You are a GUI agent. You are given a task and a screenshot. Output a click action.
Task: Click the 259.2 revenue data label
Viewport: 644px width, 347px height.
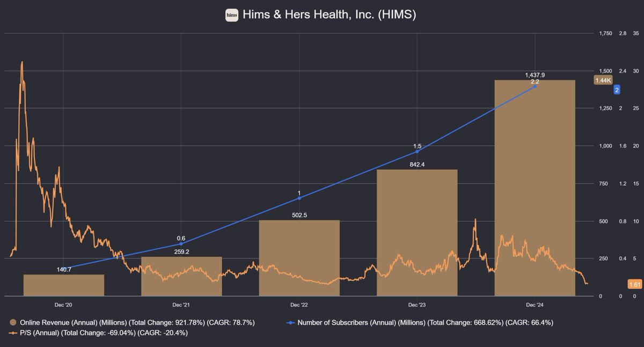click(x=181, y=251)
